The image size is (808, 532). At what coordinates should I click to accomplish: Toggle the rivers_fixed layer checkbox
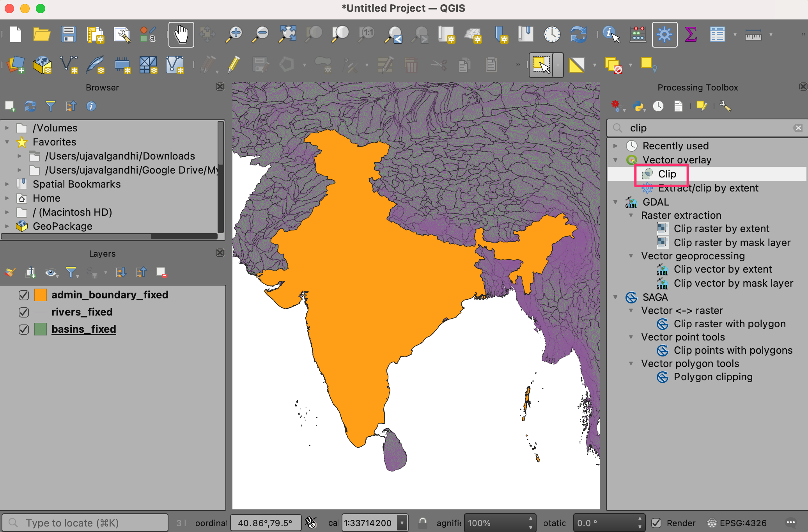click(24, 312)
